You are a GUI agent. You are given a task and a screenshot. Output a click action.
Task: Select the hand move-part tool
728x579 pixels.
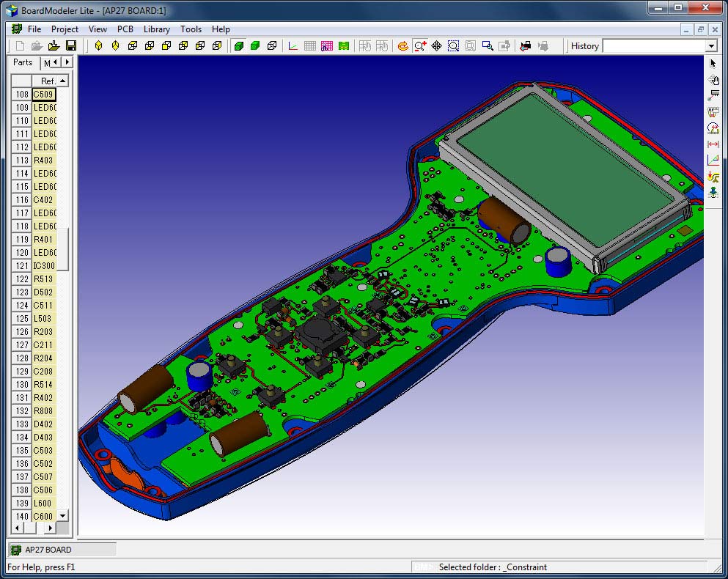coord(713,80)
